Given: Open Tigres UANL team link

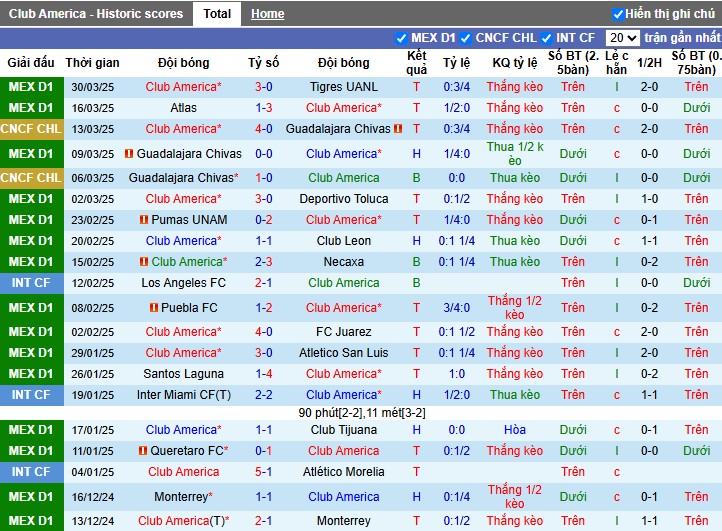Looking at the screenshot, I should tap(344, 87).
